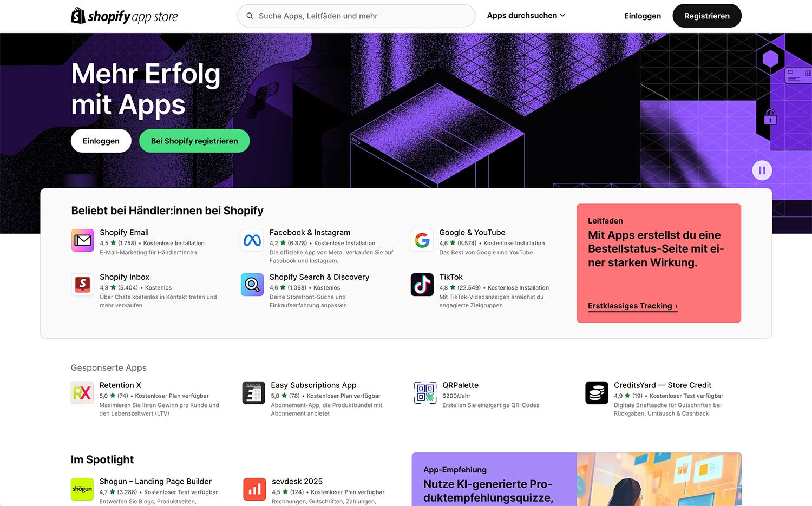Open the sevdesk 2025 app icon
Image resolution: width=812 pixels, height=506 pixels.
coord(254,489)
